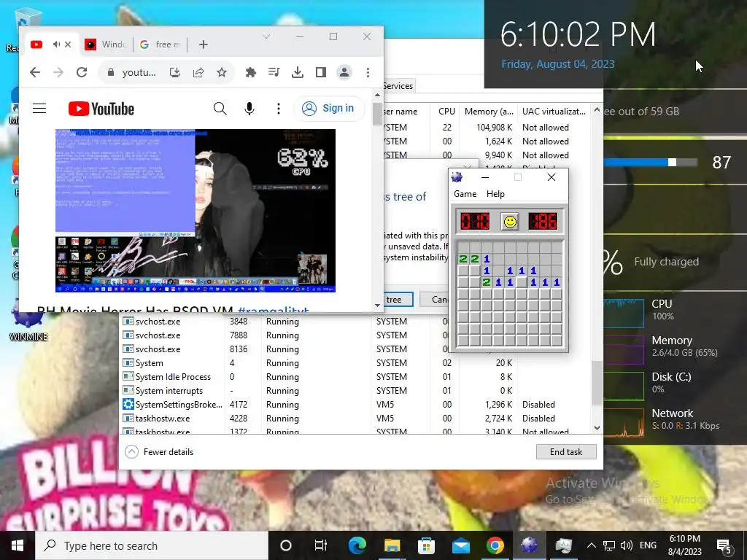Open Minesweeper Help menu
The height and width of the screenshot is (560, 747).
point(495,194)
